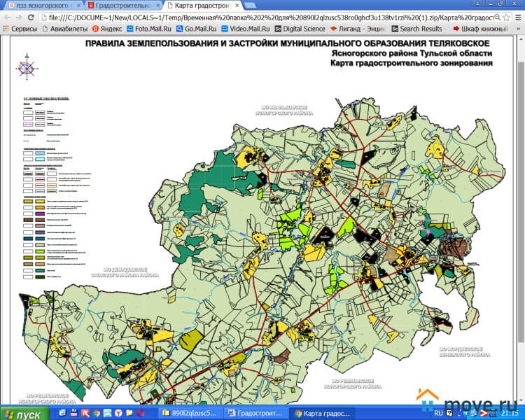Open the Авиабилеты bookmark
The width and height of the screenshot is (525, 420).
click(x=65, y=29)
